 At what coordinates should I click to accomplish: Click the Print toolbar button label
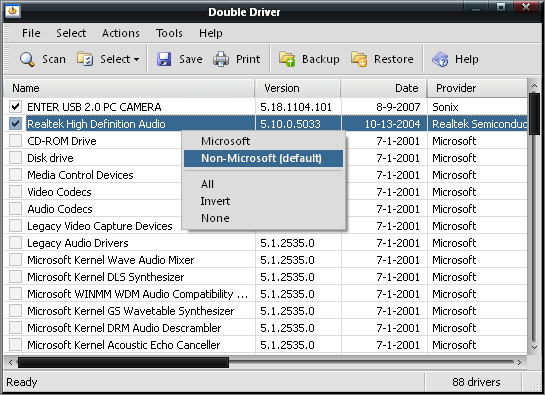[x=248, y=59]
